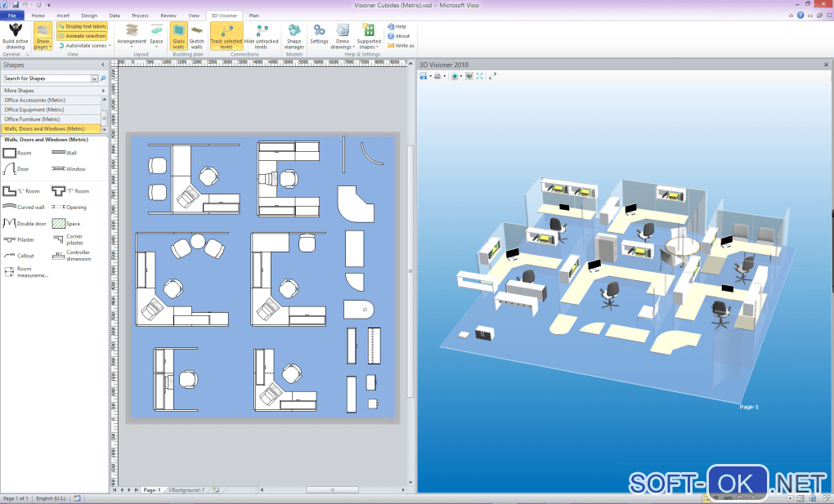Image resolution: width=834 pixels, height=504 pixels.
Task: Click the shape search magnifier icon
Action: (103, 78)
